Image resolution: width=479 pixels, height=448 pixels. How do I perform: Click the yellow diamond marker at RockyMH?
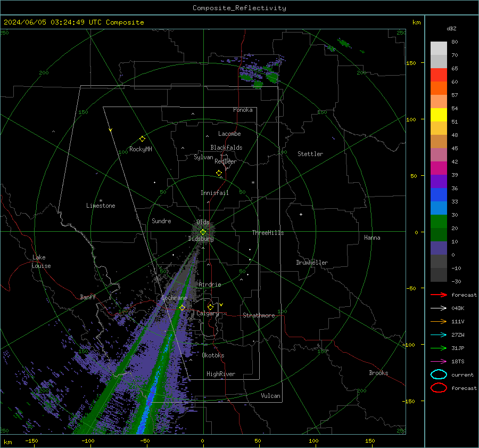(142, 139)
